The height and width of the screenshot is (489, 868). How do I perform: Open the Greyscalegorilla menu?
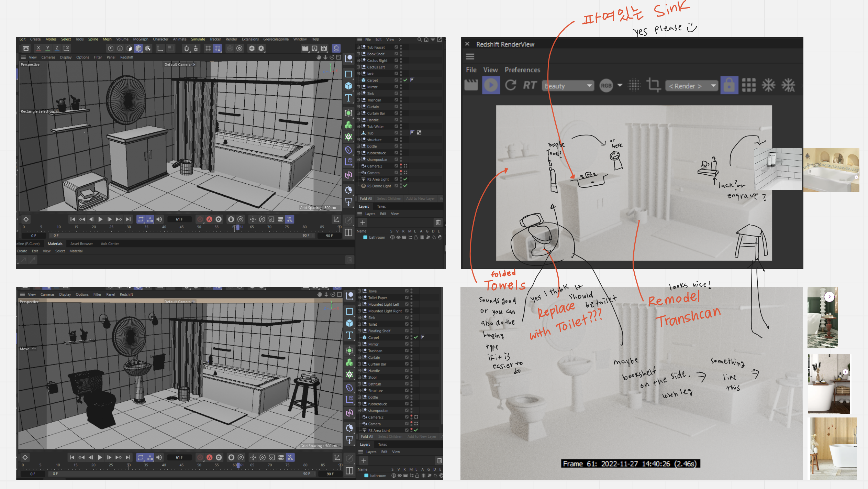pos(276,39)
